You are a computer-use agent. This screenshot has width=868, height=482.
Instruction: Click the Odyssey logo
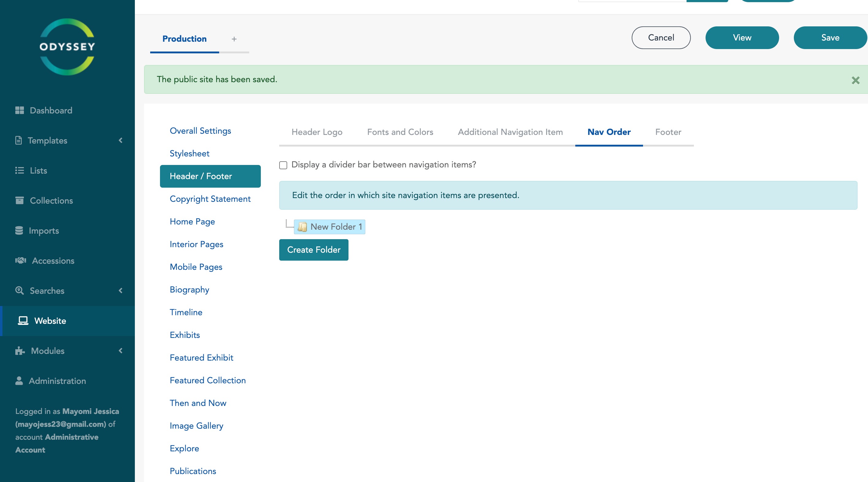[67, 47]
